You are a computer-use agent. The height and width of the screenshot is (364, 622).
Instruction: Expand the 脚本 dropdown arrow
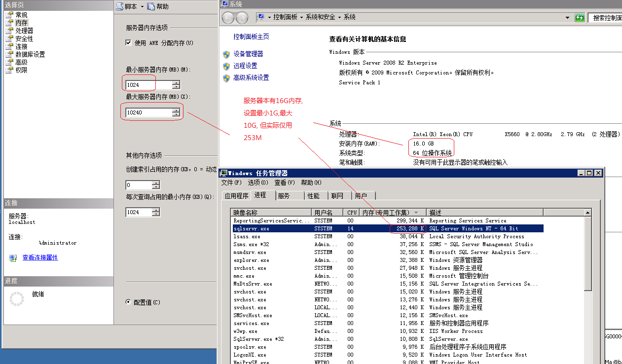(x=142, y=6)
